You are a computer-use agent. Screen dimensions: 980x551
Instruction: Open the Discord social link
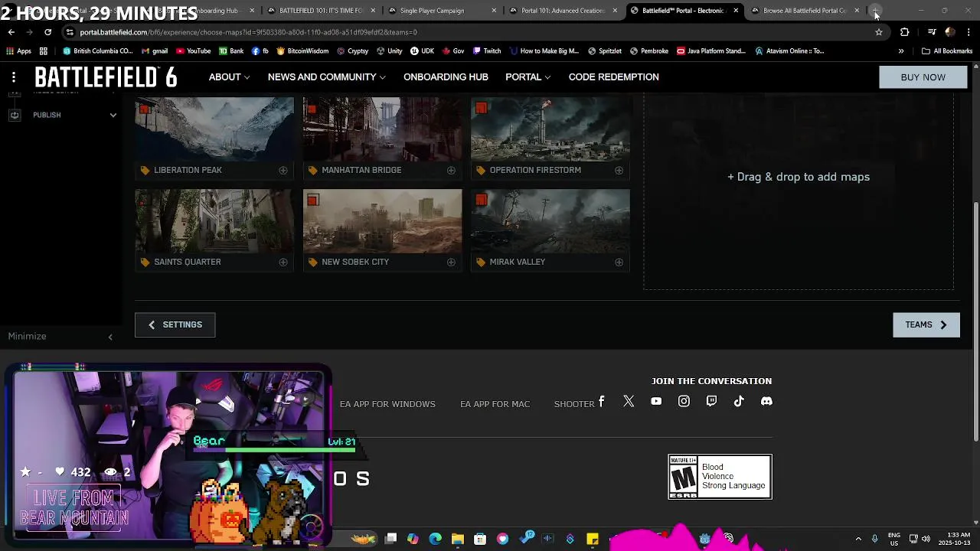[x=766, y=401]
